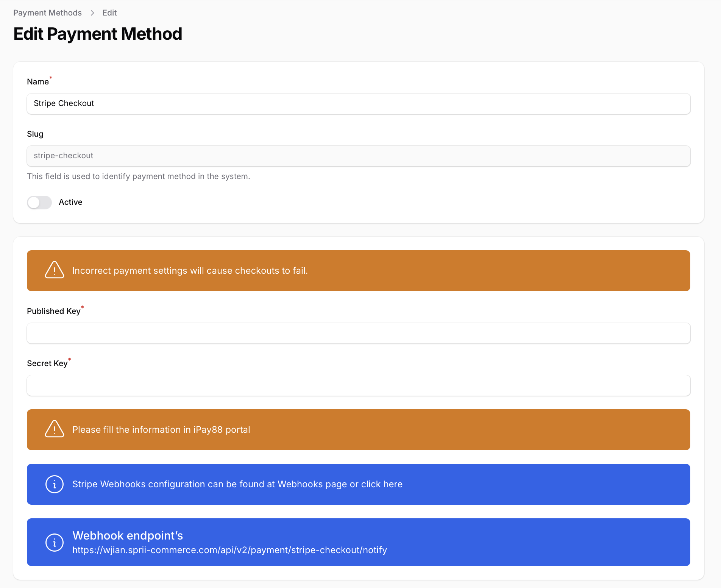
Task: Click 'Please fill the information in iPay88 portal'
Action: coord(161,430)
